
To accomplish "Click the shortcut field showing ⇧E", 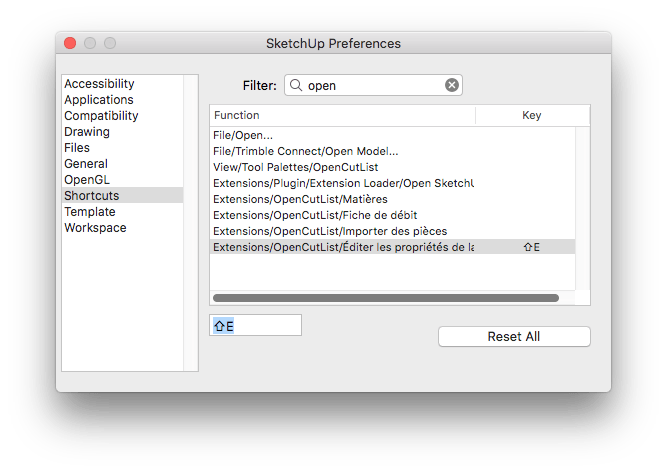I will tap(255, 325).
